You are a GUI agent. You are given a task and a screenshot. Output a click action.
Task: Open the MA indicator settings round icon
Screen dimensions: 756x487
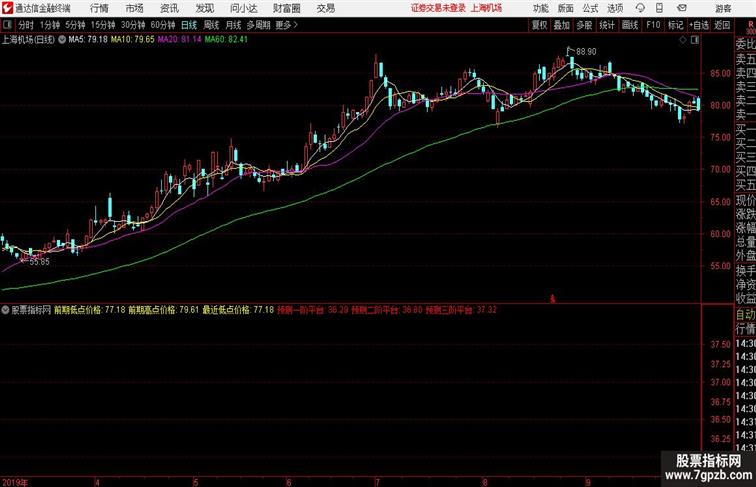(x=62, y=40)
